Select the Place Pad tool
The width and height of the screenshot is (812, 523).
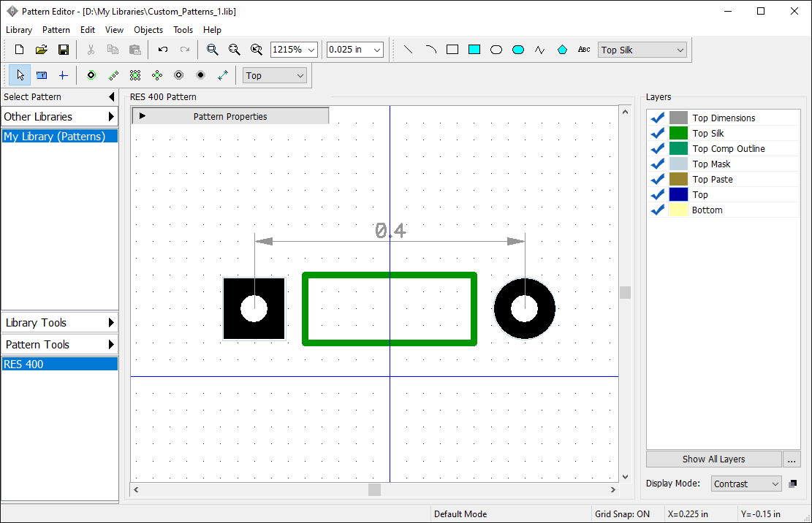click(91, 75)
